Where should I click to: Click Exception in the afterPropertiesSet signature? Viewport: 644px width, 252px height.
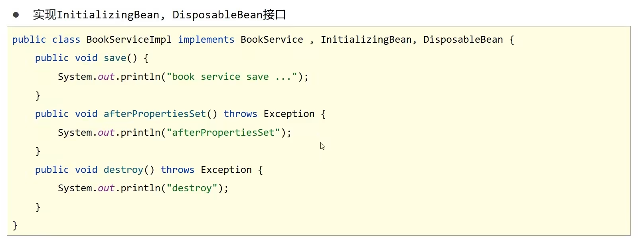point(289,114)
